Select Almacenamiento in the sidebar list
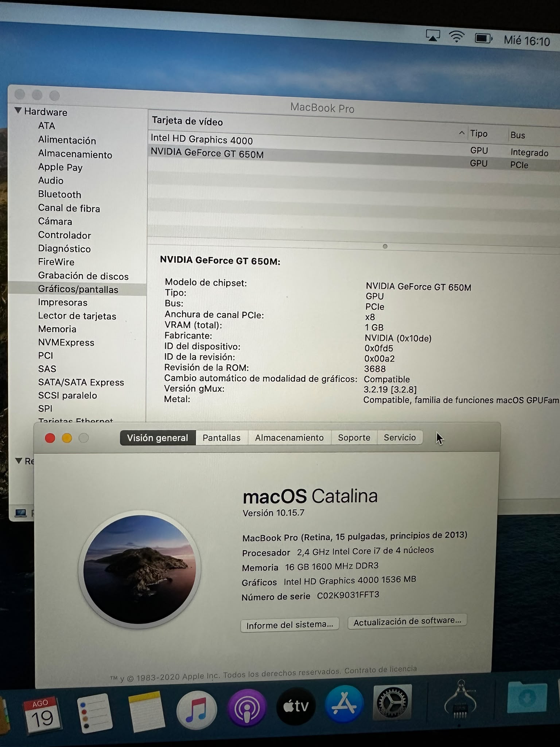The image size is (560, 747). pyautogui.click(x=75, y=155)
